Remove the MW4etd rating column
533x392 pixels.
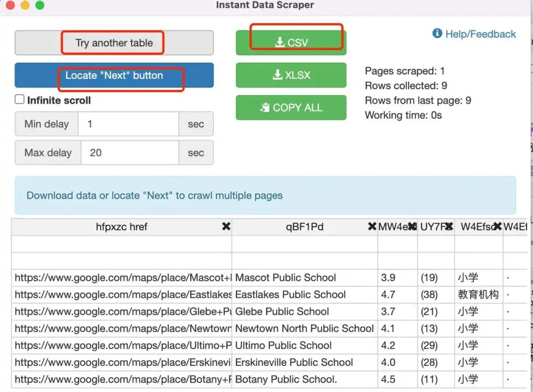(x=412, y=227)
